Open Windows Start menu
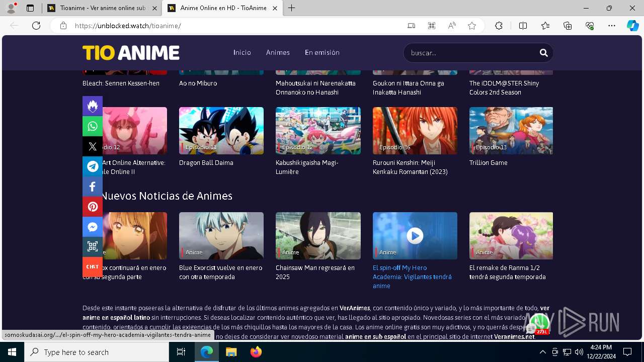The height and width of the screenshot is (362, 644). (x=12, y=352)
